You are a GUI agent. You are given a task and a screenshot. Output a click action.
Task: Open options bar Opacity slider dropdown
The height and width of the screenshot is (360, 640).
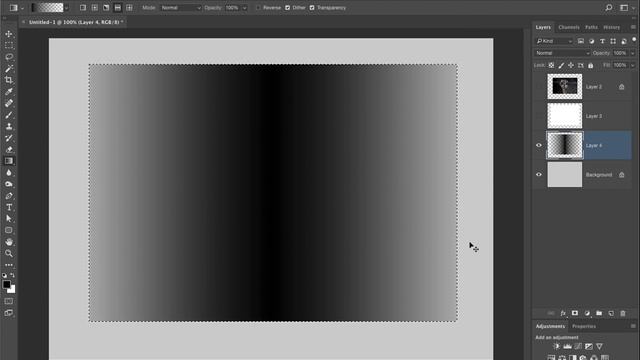244,8
